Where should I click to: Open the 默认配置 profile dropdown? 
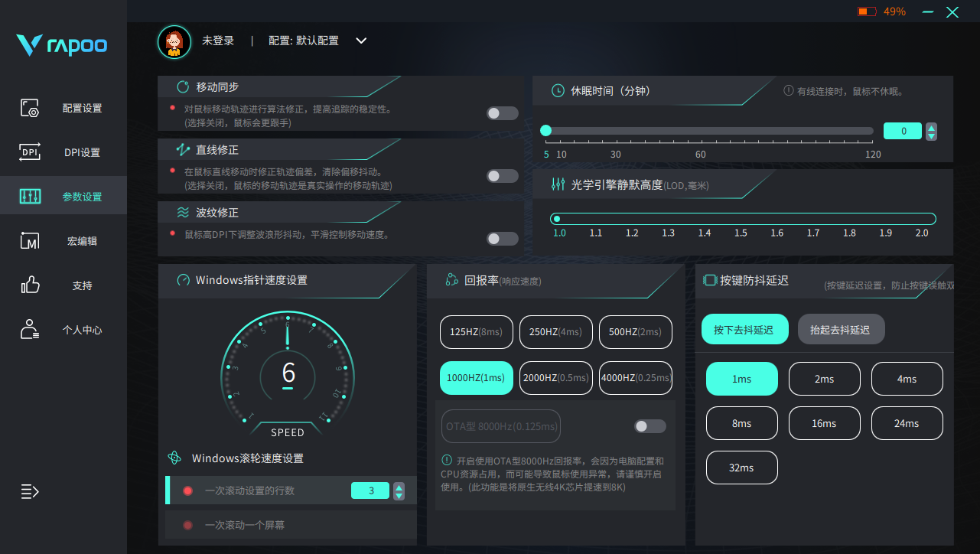click(x=360, y=40)
